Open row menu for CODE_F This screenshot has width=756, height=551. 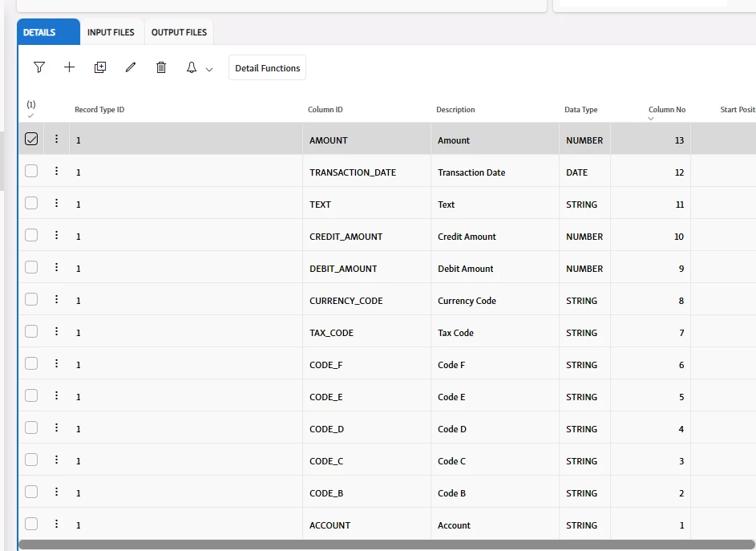pos(56,363)
